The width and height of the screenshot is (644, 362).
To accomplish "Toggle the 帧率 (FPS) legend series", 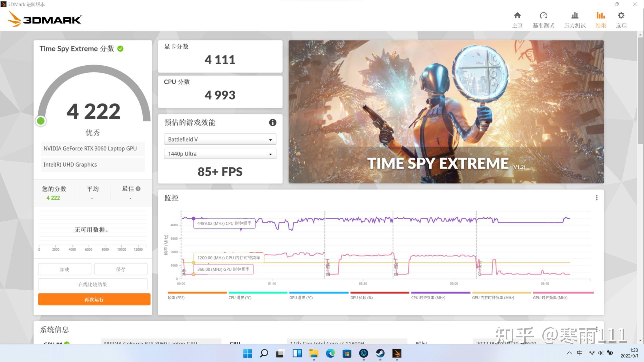I will point(176,298).
